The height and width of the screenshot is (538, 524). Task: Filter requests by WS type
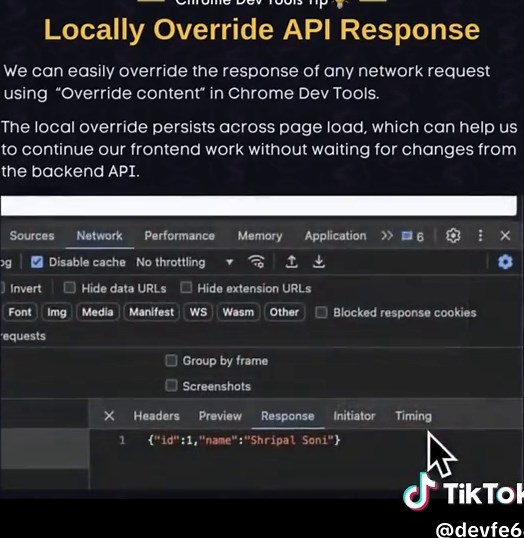pos(198,312)
